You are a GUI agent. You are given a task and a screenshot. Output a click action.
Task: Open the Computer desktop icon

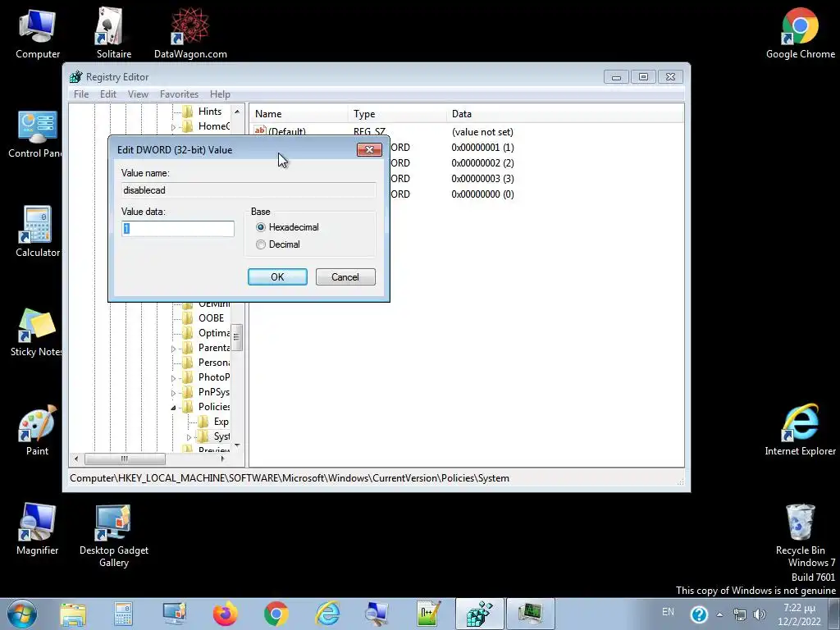38,33
